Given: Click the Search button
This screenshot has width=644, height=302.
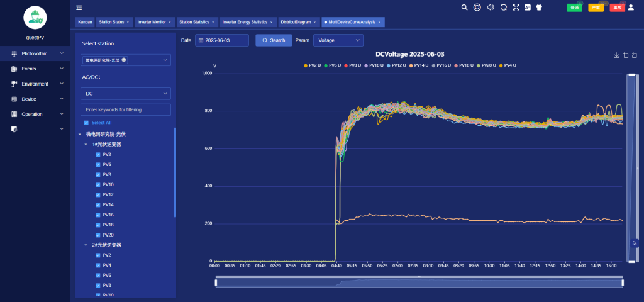Looking at the screenshot, I should pyautogui.click(x=274, y=40).
